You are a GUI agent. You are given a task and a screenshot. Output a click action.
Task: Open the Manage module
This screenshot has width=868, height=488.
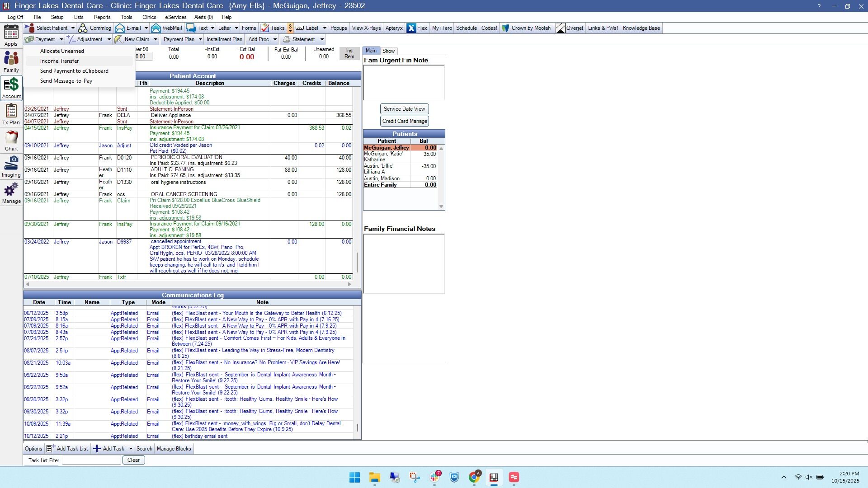click(11, 193)
